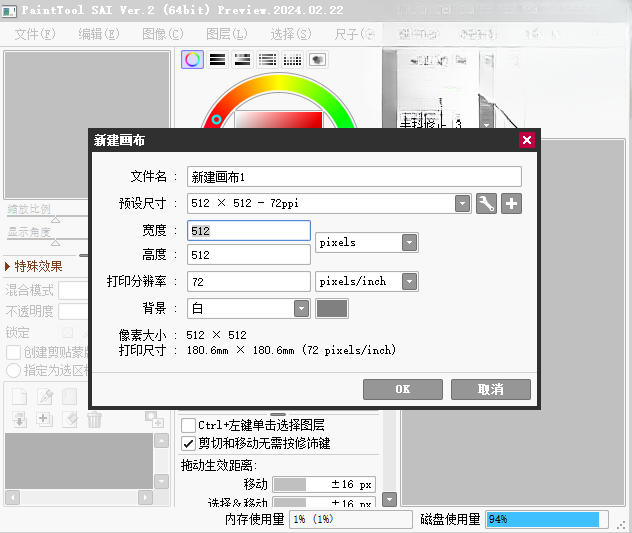Create a new layer folder
The width and height of the screenshot is (632, 533).
[x=70, y=397]
